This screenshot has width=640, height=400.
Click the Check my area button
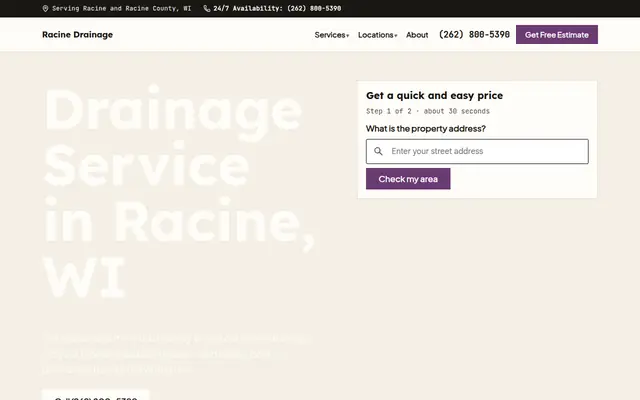coord(408,179)
